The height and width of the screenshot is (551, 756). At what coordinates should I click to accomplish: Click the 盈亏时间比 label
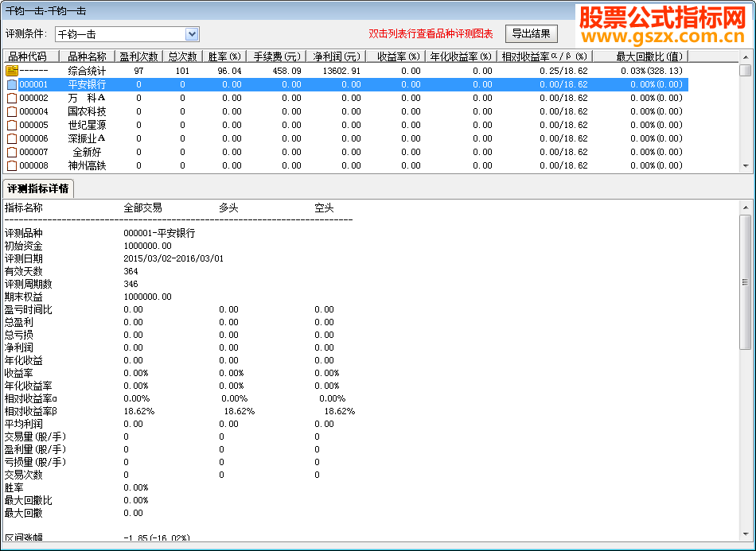(28, 309)
